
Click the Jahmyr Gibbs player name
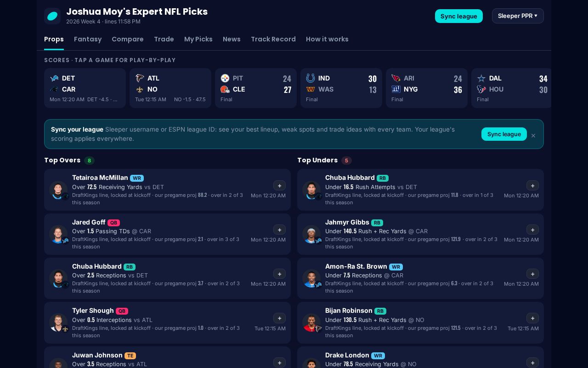(x=347, y=222)
